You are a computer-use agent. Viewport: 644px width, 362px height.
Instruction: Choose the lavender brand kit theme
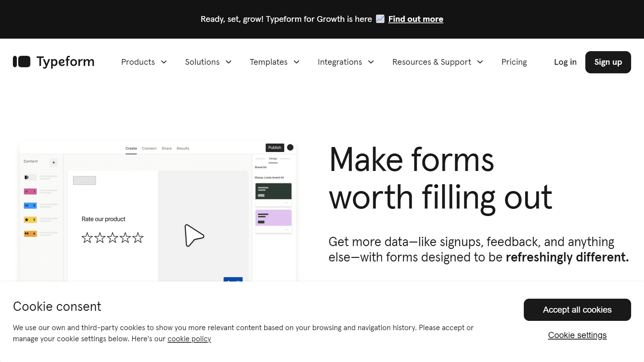273,218
